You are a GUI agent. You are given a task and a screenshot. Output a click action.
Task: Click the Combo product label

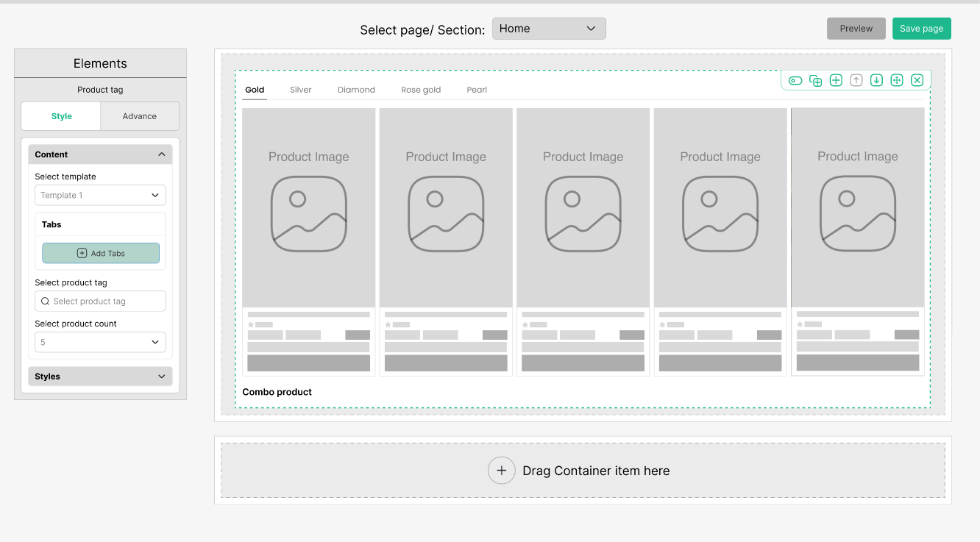[x=277, y=392]
